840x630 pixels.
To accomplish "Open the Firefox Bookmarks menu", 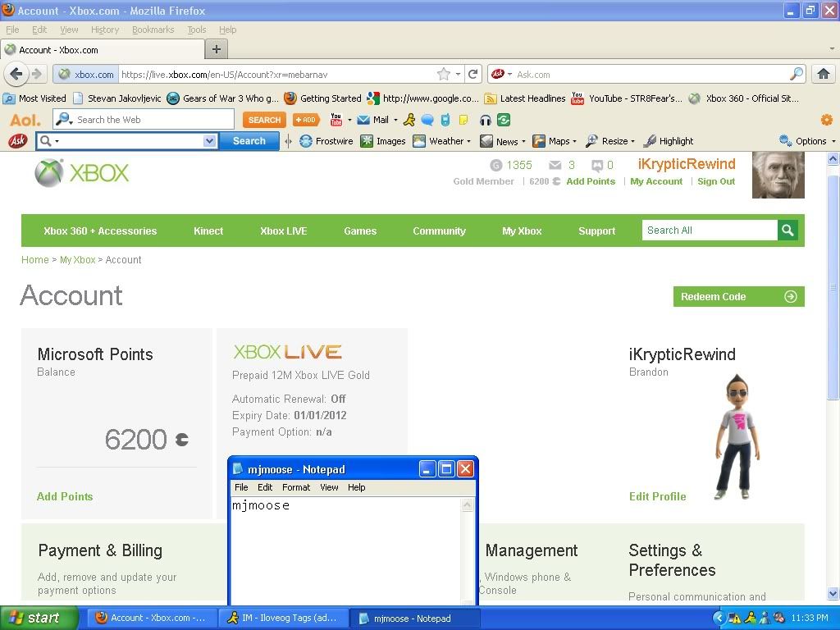I will tap(153, 30).
